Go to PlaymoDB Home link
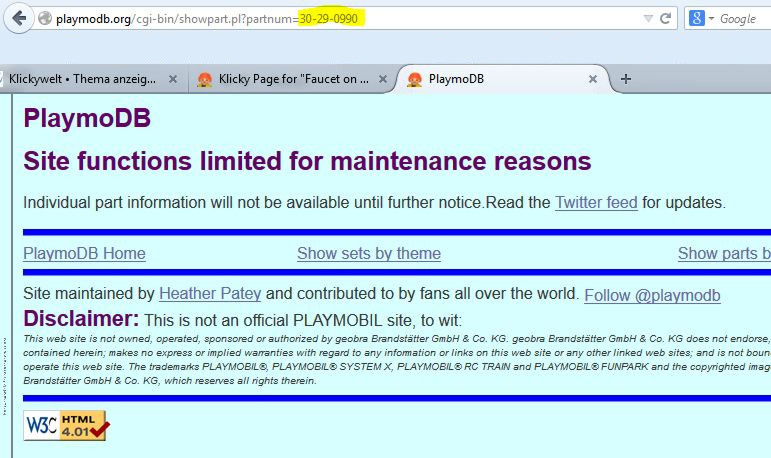This screenshot has width=771, height=458. click(84, 253)
